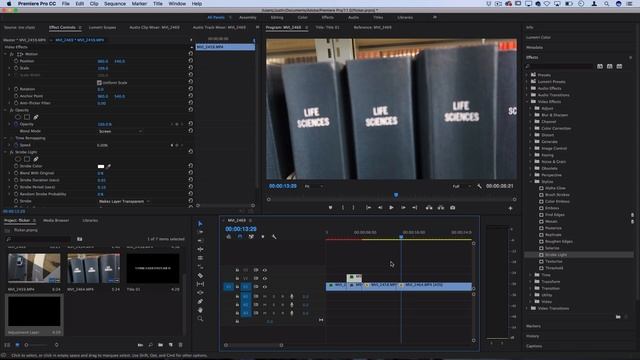The width and height of the screenshot is (640, 360).
Task: Step back one frame in Program monitor
Action: click(380, 208)
